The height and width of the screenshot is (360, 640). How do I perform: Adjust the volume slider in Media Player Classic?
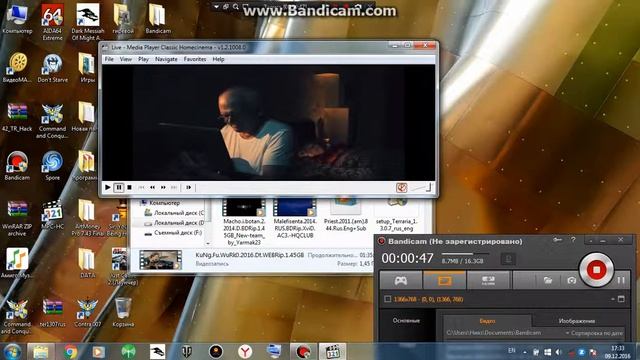click(x=420, y=187)
